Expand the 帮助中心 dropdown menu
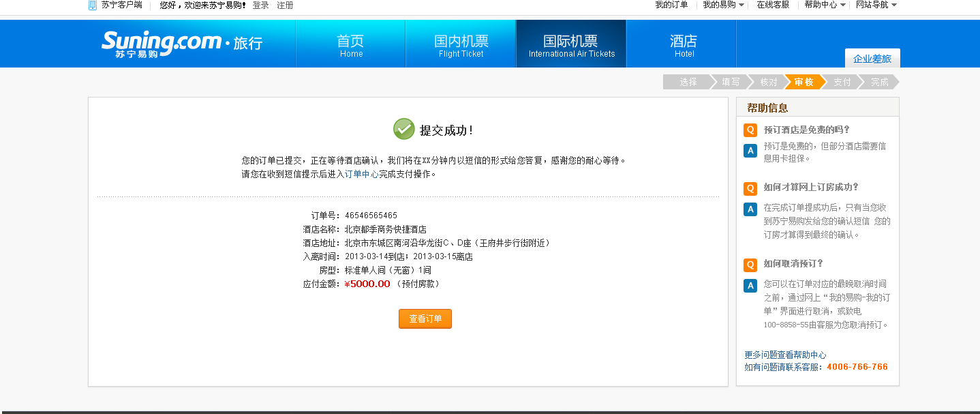The image size is (980, 414). point(825,5)
